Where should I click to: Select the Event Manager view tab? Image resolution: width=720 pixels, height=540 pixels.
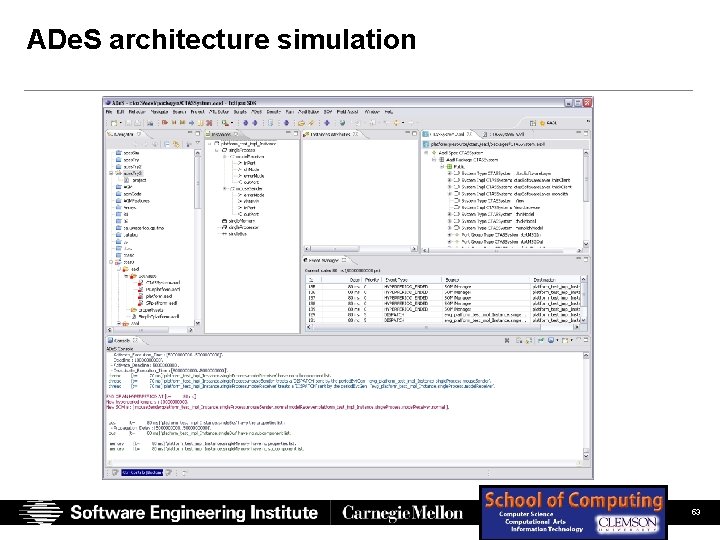(x=325, y=260)
